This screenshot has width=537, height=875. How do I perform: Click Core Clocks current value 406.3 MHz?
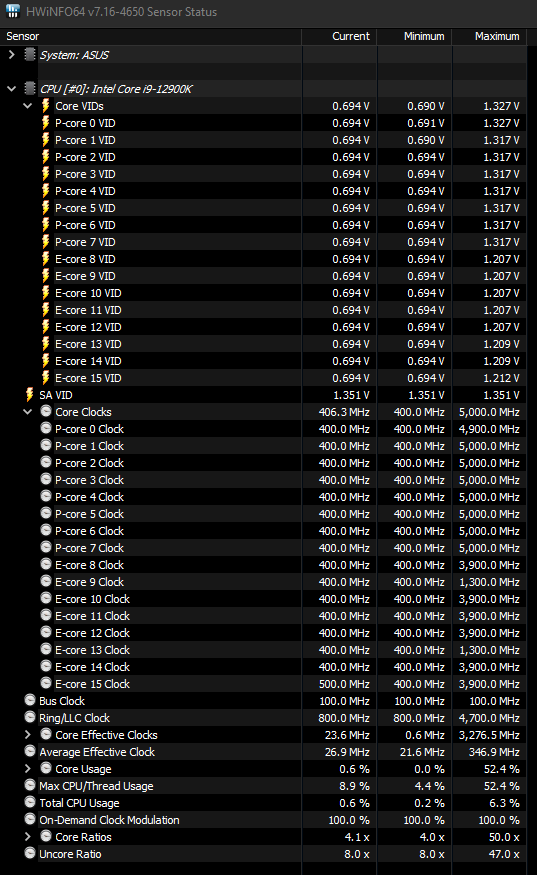click(x=344, y=412)
